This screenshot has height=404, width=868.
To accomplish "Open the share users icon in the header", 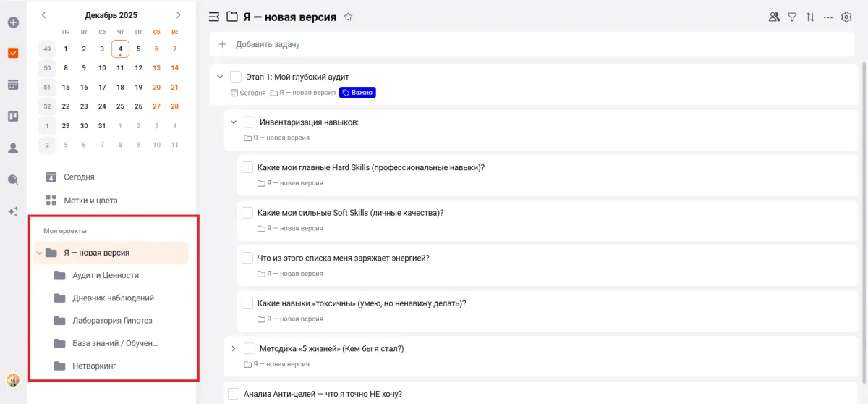I will [x=774, y=17].
